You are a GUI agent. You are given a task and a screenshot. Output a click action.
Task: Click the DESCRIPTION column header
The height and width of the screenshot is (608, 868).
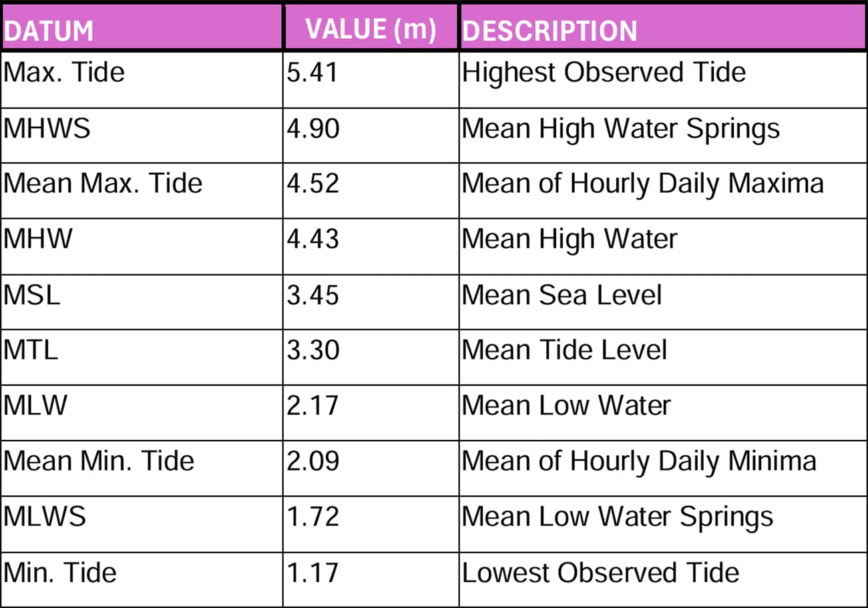[550, 31]
